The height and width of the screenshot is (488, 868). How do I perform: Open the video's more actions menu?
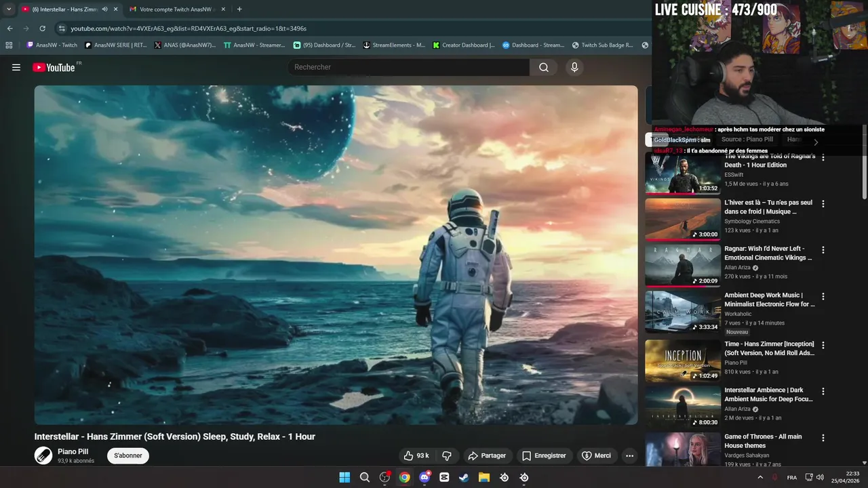pyautogui.click(x=629, y=455)
